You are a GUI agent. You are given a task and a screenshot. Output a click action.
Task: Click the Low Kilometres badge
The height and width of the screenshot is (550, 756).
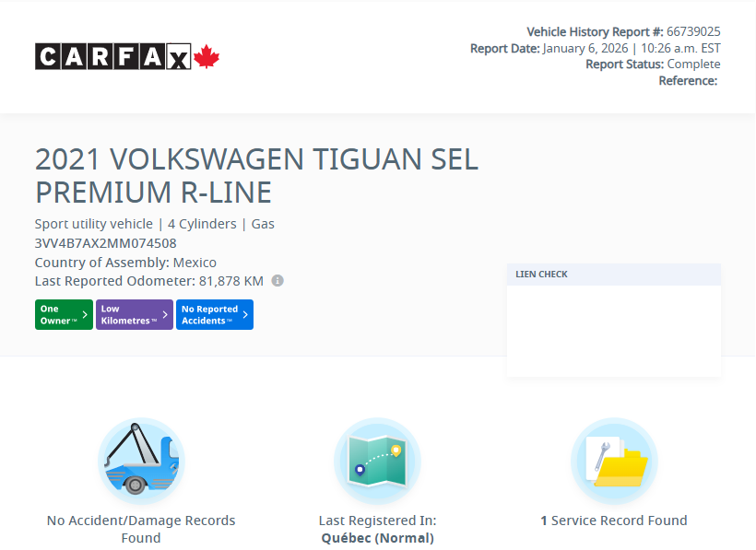134,314
